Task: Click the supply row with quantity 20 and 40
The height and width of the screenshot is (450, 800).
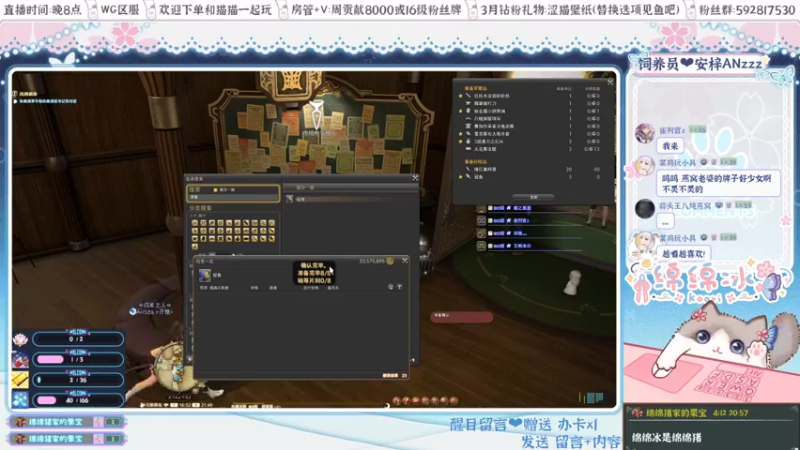Action: coord(531,169)
